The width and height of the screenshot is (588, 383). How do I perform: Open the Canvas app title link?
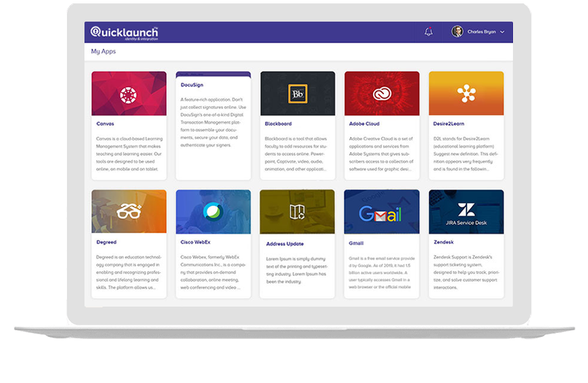coord(105,124)
